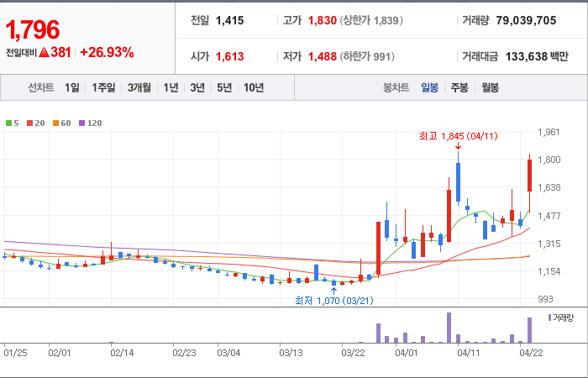Switch line chart to 1일 range
The width and height of the screenshot is (588, 378).
point(72,87)
